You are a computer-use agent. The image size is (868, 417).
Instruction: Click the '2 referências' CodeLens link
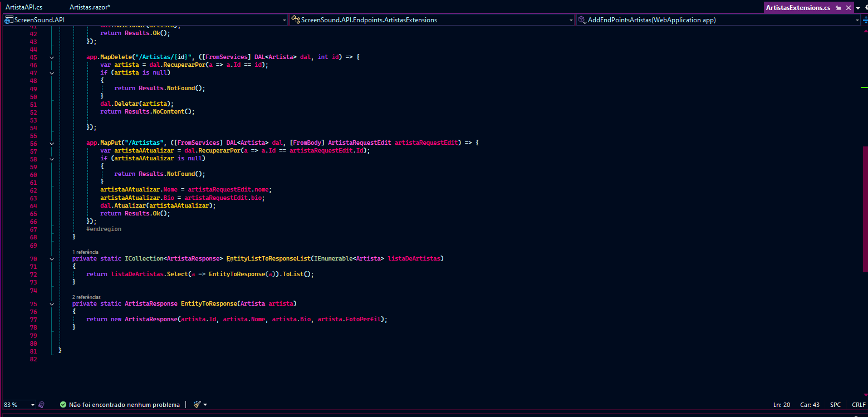[x=86, y=297]
